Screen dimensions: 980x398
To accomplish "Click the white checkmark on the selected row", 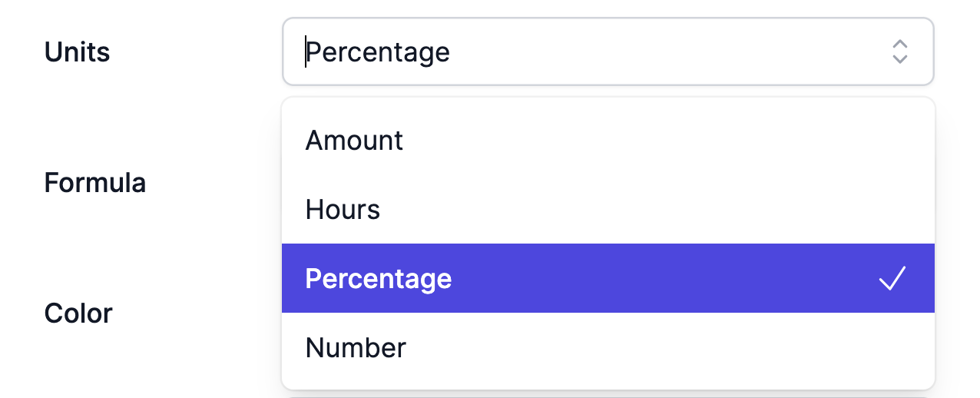I will tap(892, 278).
